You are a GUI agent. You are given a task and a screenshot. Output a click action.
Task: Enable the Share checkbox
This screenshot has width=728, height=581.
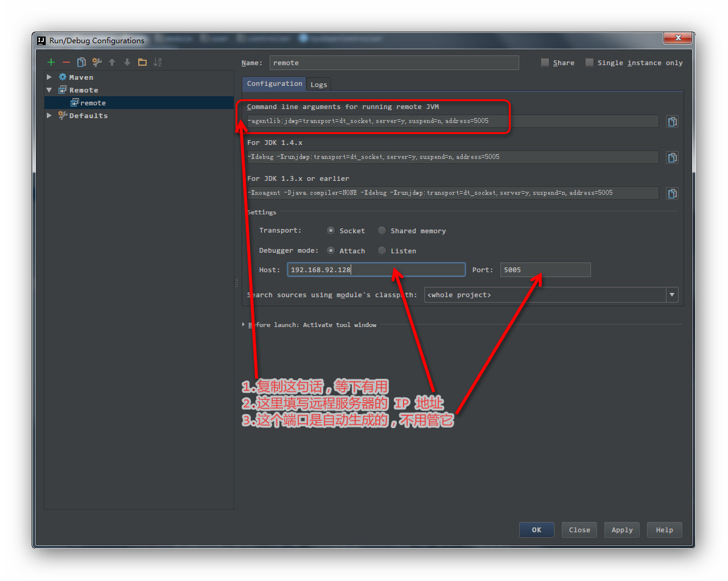click(x=545, y=62)
